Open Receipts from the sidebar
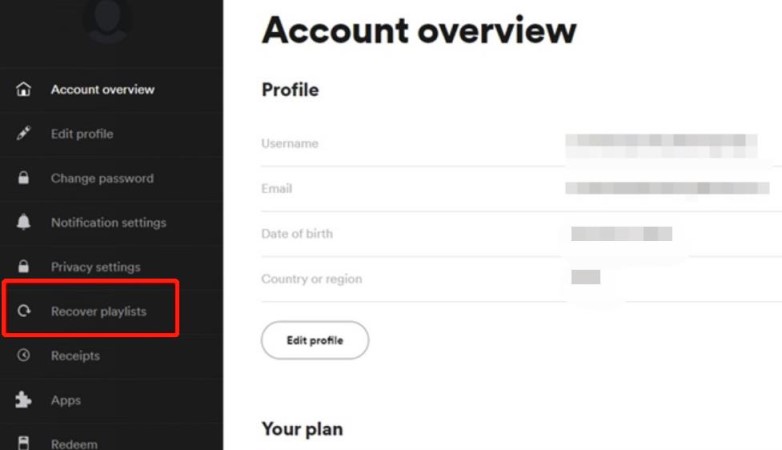The width and height of the screenshot is (782, 450). [x=75, y=356]
